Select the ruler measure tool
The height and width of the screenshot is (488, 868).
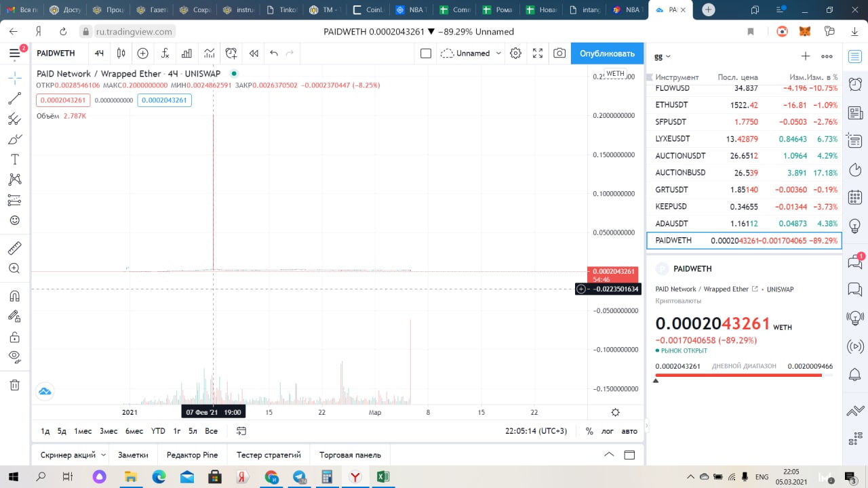14,248
